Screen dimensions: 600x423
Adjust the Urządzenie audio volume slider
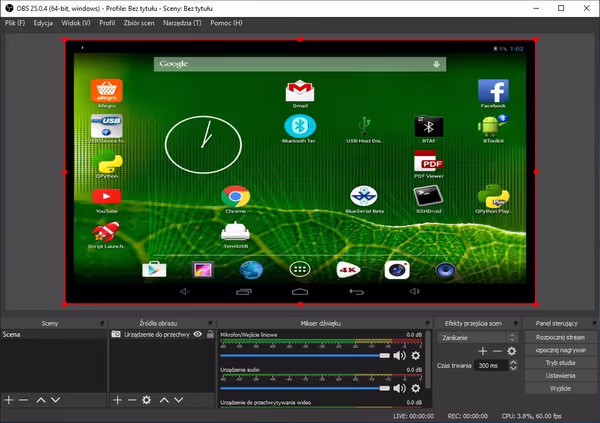(x=305, y=389)
